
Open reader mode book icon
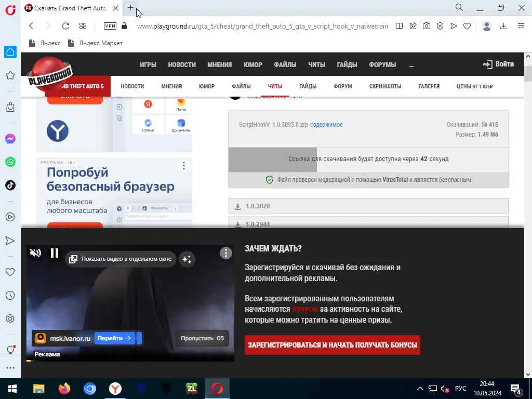pos(400,26)
